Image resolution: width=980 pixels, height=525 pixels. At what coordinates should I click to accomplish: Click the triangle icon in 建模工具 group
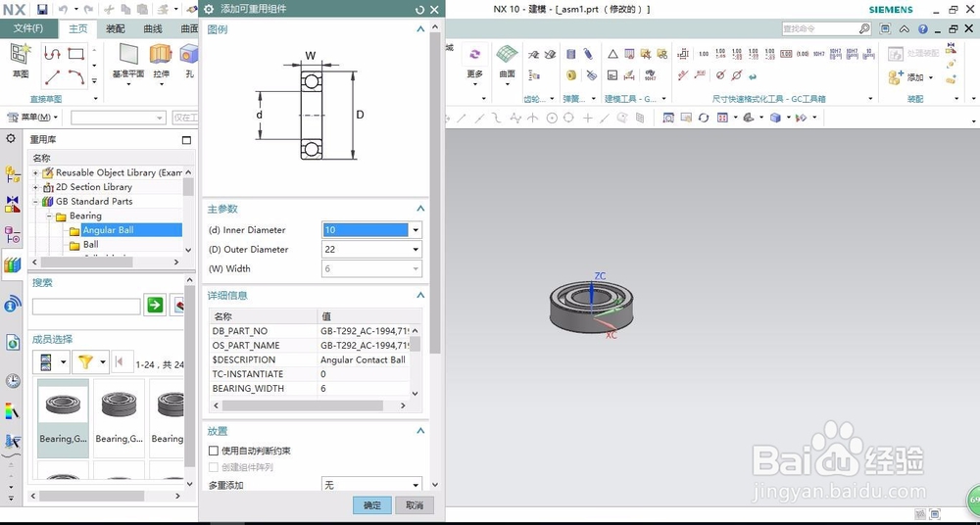(612, 55)
